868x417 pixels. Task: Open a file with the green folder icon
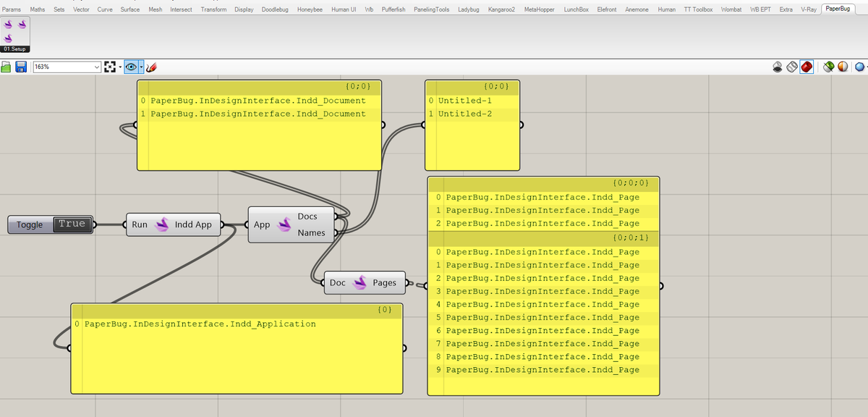coord(7,67)
